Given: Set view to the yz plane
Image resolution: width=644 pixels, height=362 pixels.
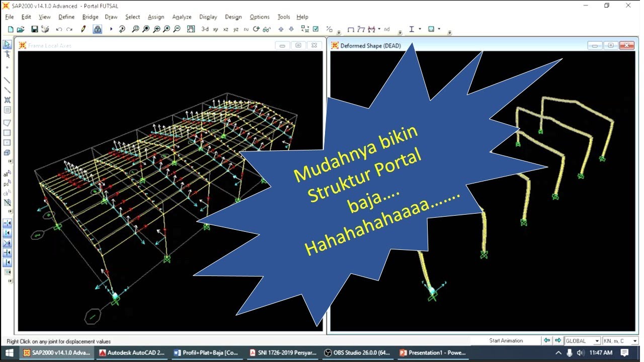Looking at the screenshot, I should (x=236, y=30).
